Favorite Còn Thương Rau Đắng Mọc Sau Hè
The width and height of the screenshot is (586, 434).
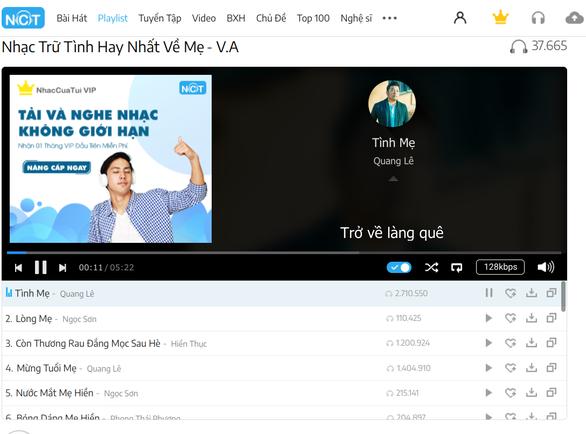click(511, 343)
